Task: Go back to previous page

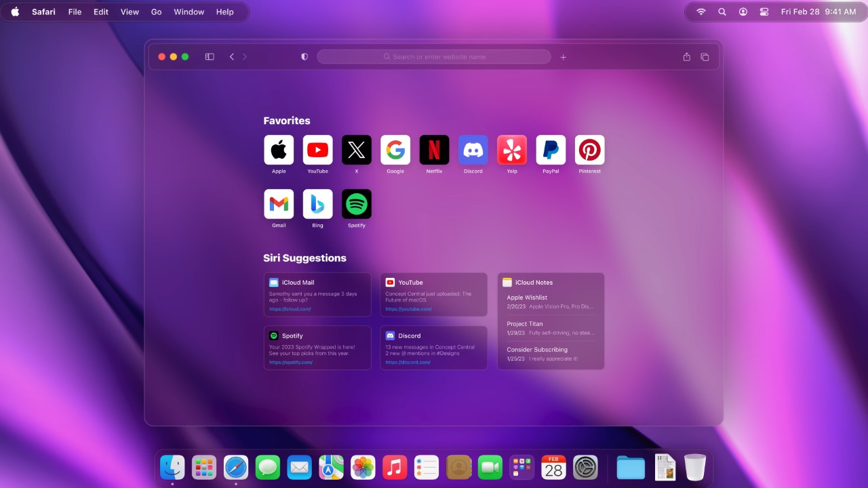Action: point(231,57)
